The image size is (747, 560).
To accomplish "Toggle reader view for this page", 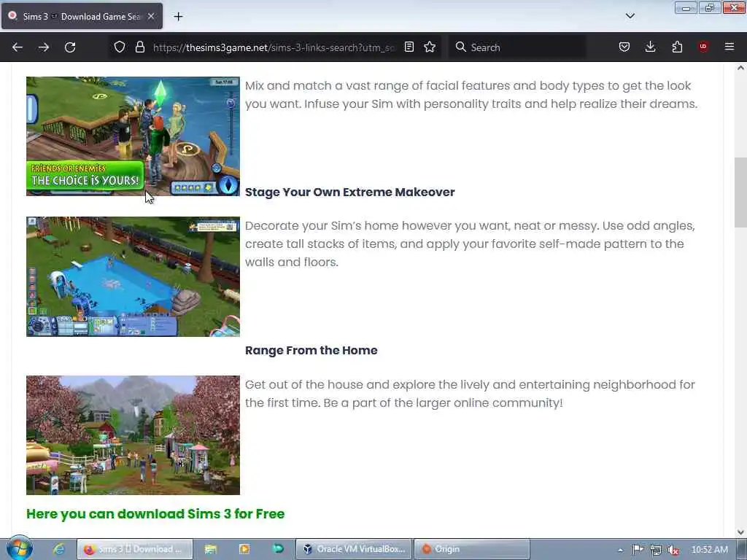I will point(409,47).
